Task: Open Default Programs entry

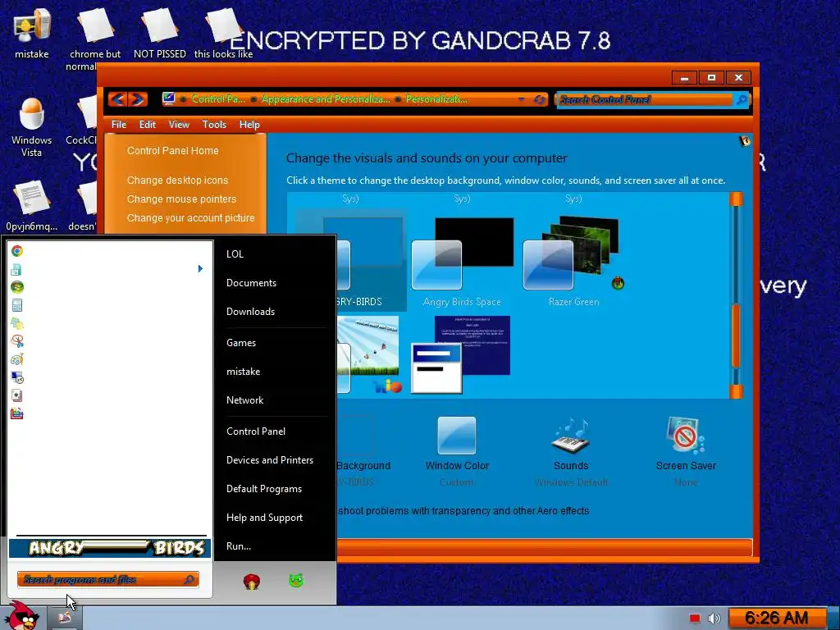Action: 264,489
